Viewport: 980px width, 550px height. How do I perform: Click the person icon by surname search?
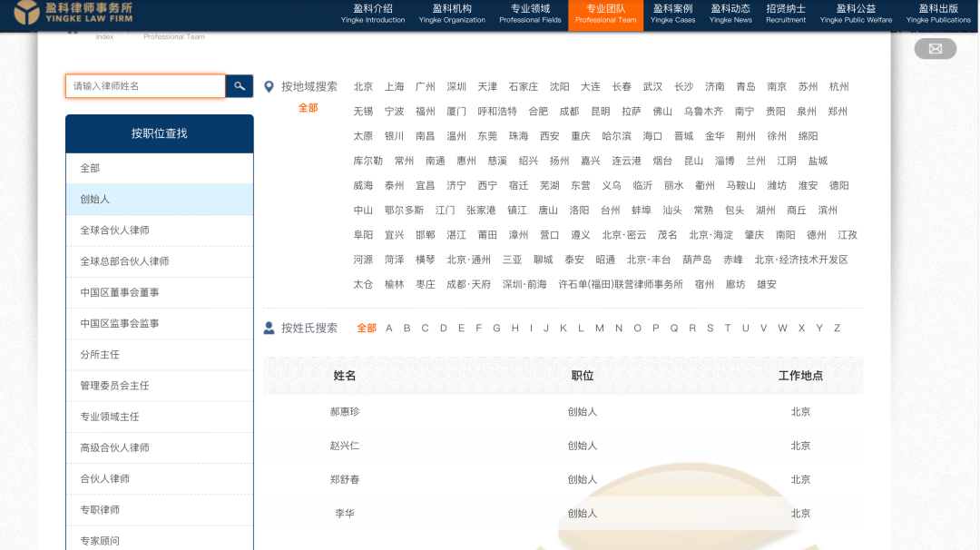[269, 328]
